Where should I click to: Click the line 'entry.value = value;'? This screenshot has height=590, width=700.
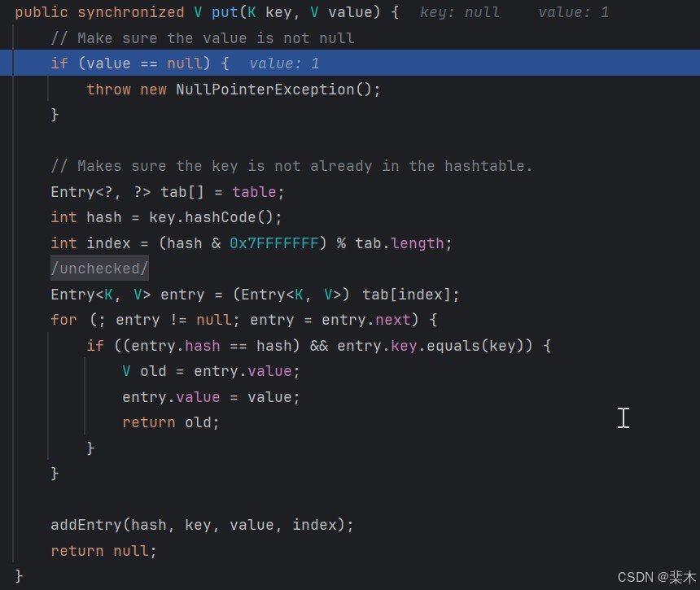[x=211, y=397]
